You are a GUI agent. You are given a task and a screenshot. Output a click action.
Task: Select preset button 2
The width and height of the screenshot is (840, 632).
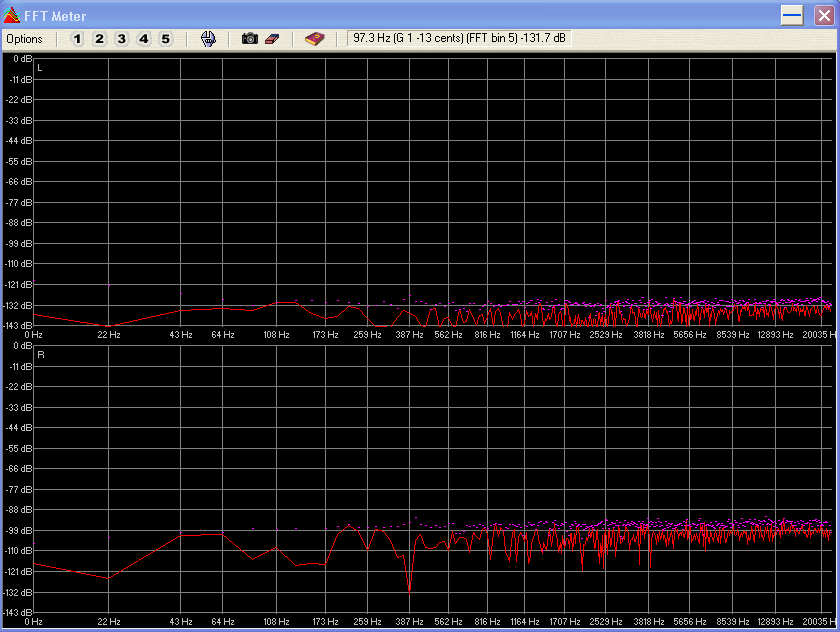coord(99,39)
